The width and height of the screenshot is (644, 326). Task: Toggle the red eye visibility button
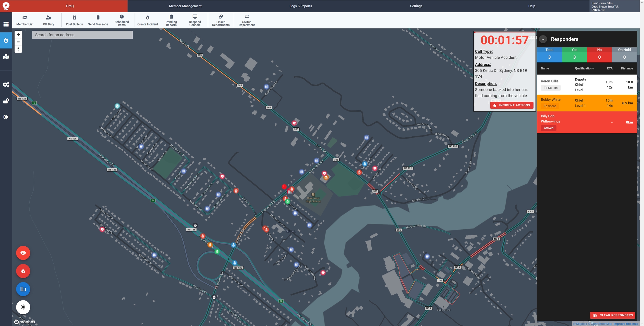(x=23, y=253)
